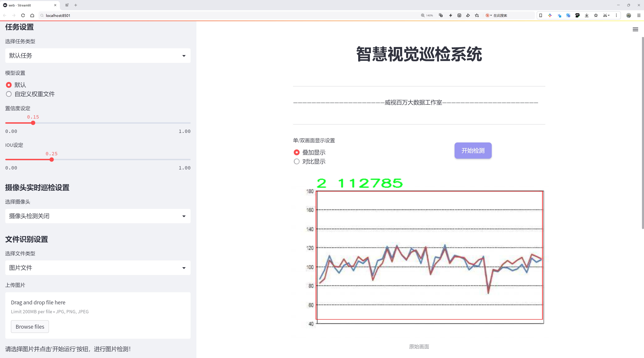Select 对比显示 display mode

(x=297, y=161)
